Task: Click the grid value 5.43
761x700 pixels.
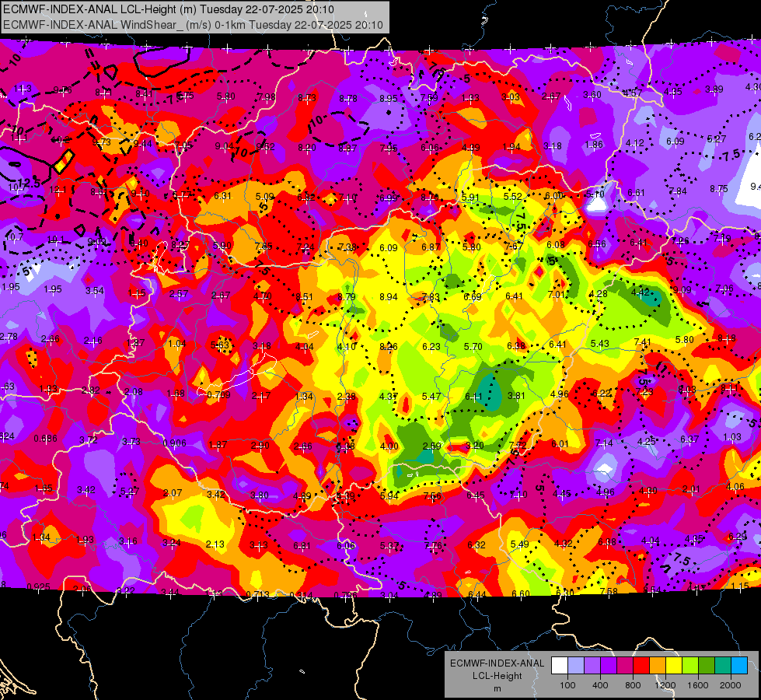Action: point(600,344)
